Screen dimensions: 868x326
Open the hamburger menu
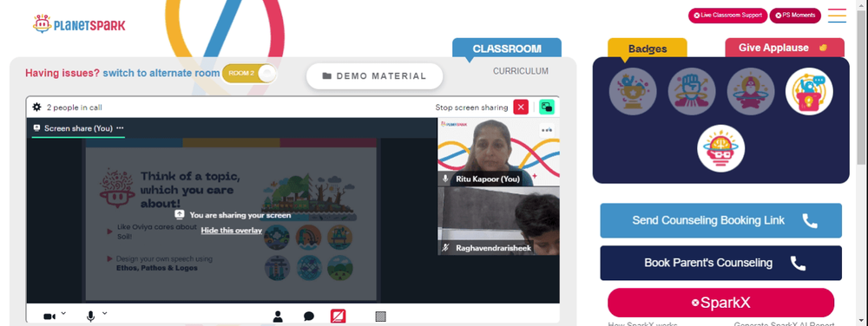click(837, 16)
